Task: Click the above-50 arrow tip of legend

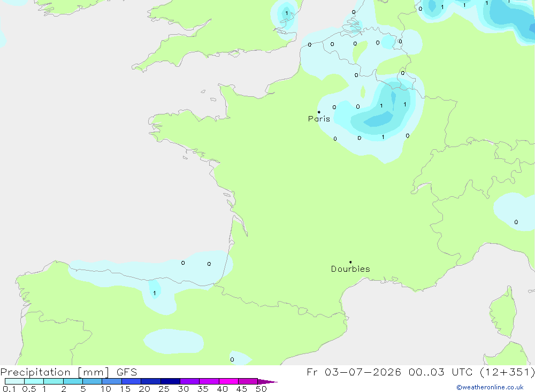Action: (267, 381)
